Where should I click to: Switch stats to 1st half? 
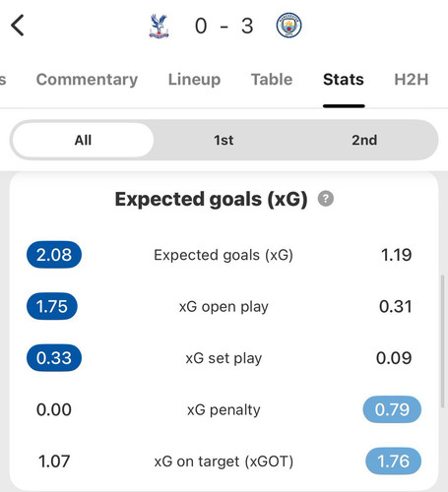click(x=224, y=140)
